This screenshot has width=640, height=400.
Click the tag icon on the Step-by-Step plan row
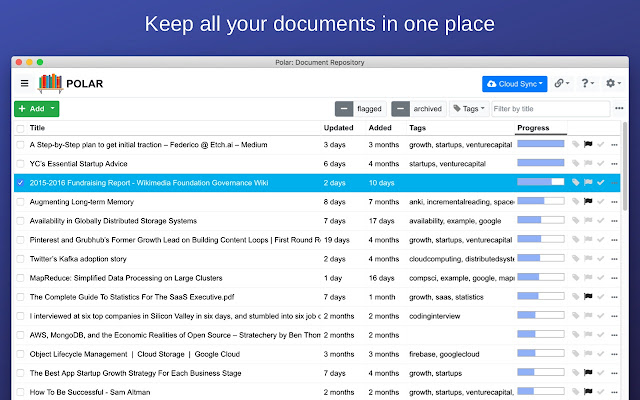[576, 144]
